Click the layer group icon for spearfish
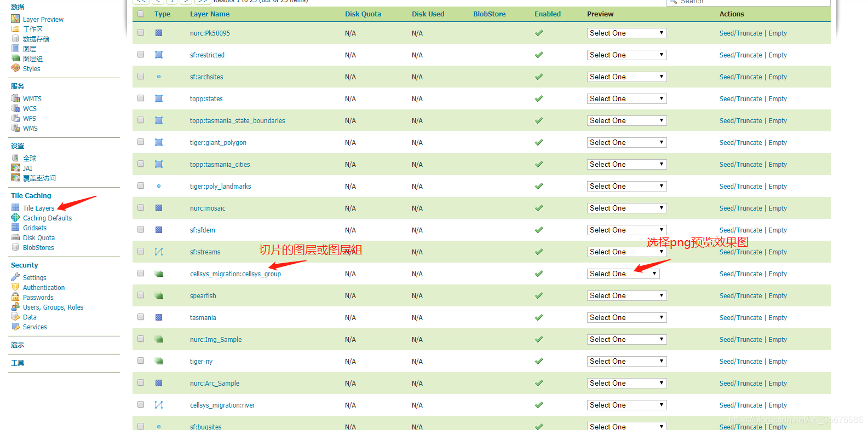 click(159, 295)
